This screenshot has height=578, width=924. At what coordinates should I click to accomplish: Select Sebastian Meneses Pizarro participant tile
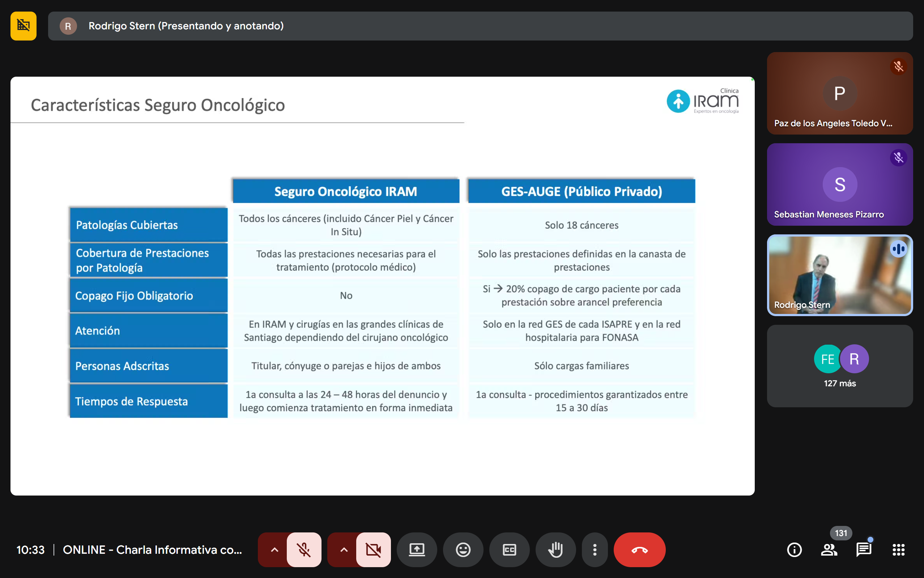coord(839,184)
